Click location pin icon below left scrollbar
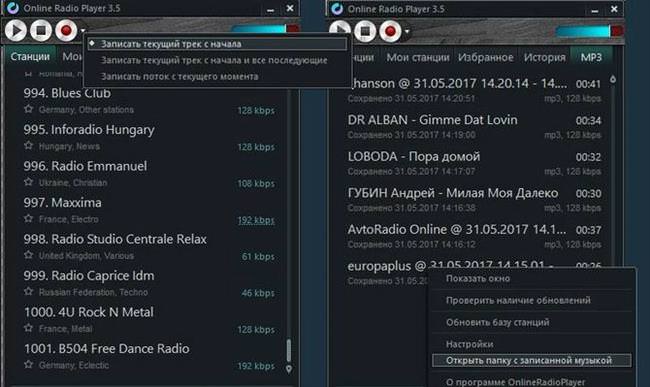Viewport: 650px width, 387px height. point(289,369)
